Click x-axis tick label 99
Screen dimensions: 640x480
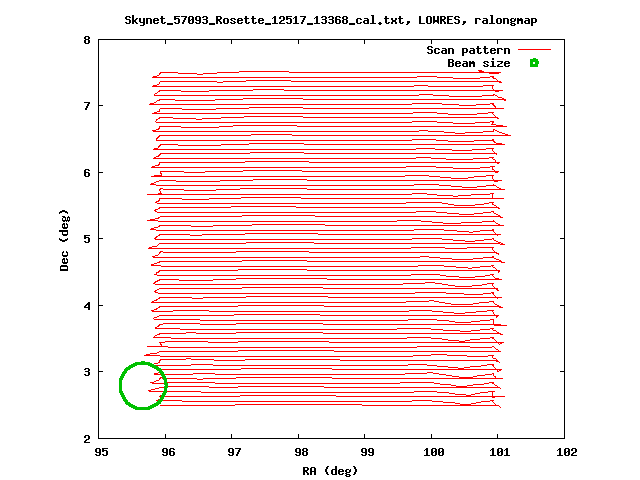coord(367,452)
